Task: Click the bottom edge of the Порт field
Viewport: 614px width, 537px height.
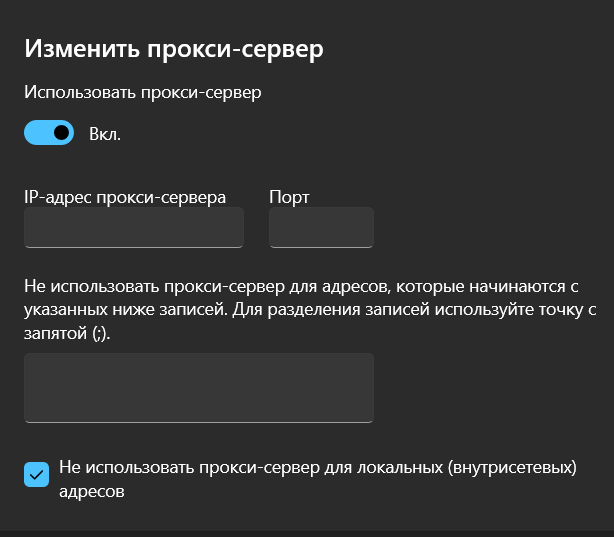Action: (x=321, y=246)
